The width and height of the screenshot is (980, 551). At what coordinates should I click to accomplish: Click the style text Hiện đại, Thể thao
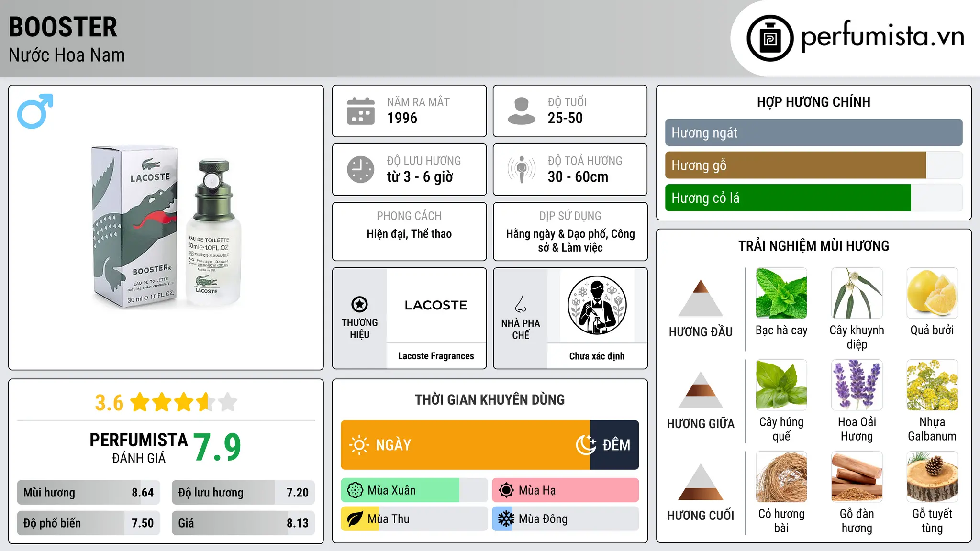[409, 234]
